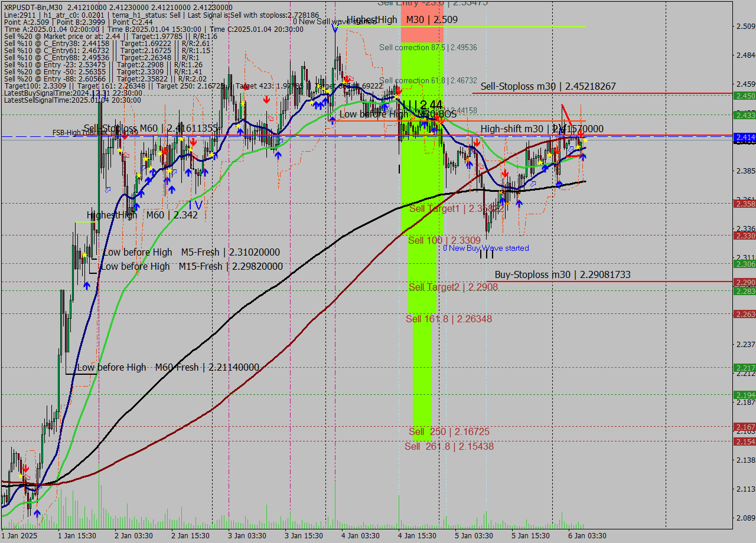Select the 'Sell-Stoploss M60 | 2.41611355' label
Viewport: 756px width, 543px height.
point(151,128)
